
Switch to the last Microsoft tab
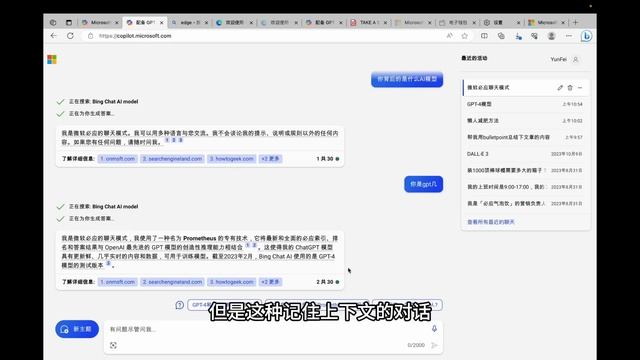pyautogui.click(x=547, y=22)
